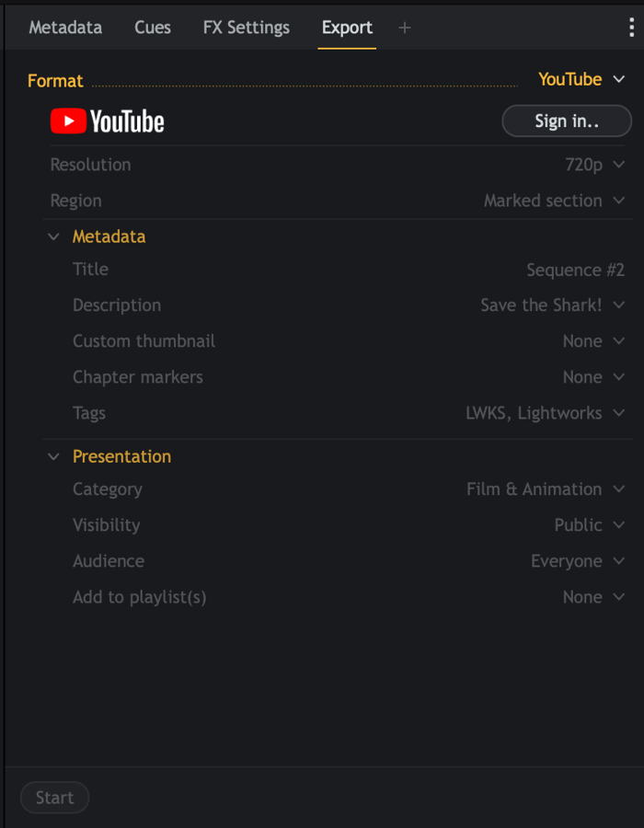
Task: Open the Chapter markers dropdown
Action: pyautogui.click(x=593, y=377)
